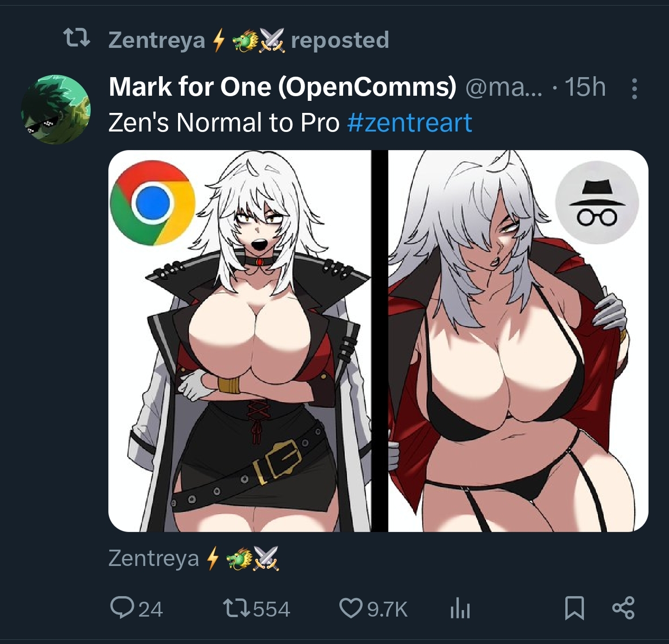Image resolution: width=669 pixels, height=644 pixels.
Task: Click the #zentreart hashtag link
Action: point(410,123)
